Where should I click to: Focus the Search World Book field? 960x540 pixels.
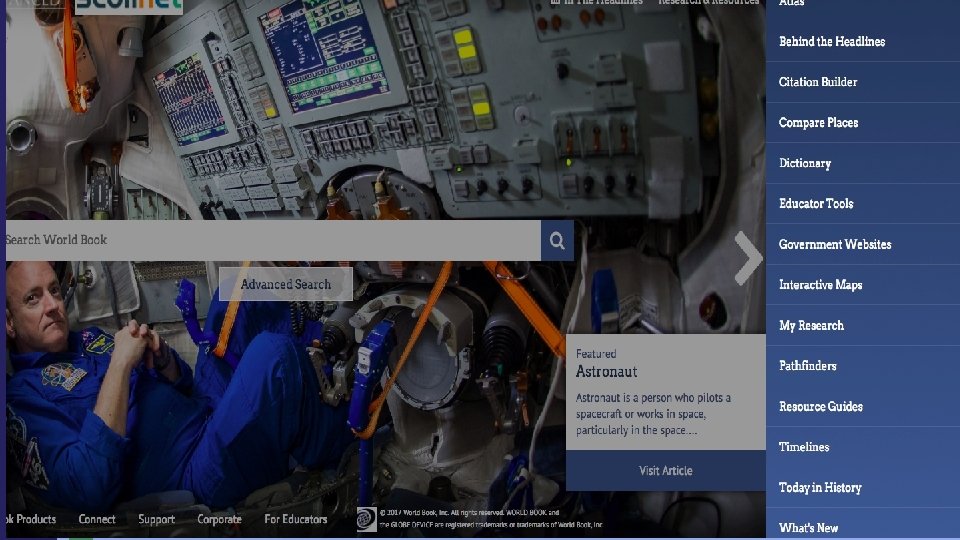point(273,241)
